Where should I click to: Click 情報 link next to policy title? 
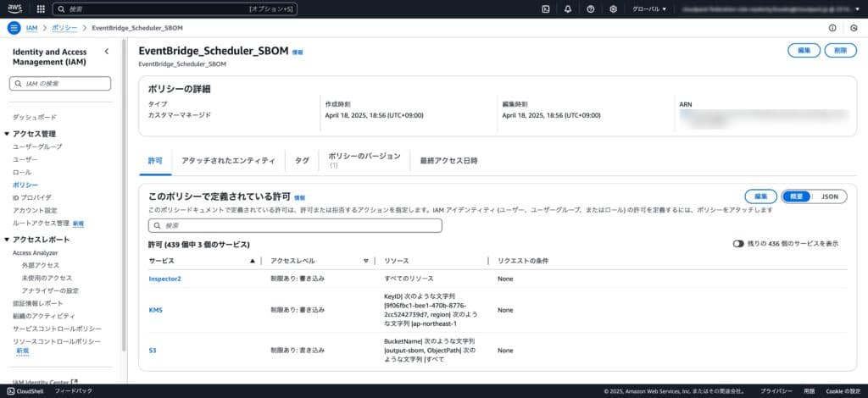[x=298, y=52]
